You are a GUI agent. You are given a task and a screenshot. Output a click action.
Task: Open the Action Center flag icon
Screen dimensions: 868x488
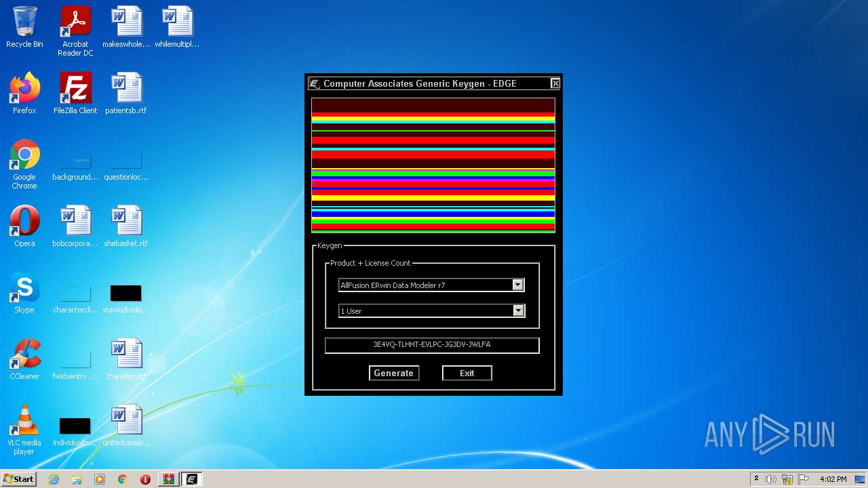[x=804, y=479]
